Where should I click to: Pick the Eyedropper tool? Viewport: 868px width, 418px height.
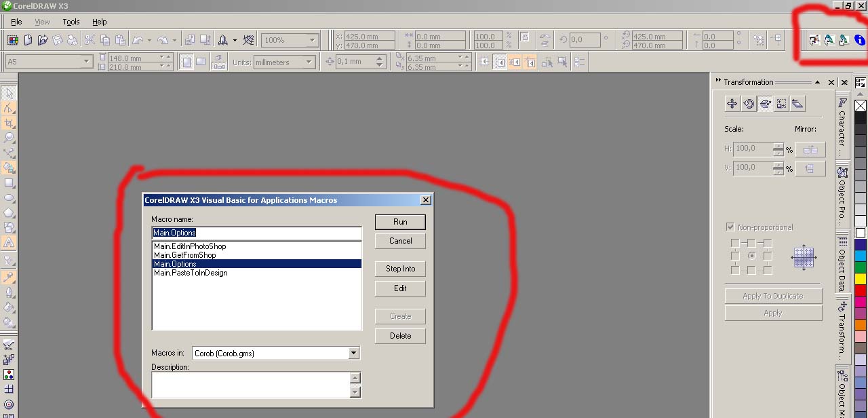pyautogui.click(x=9, y=278)
